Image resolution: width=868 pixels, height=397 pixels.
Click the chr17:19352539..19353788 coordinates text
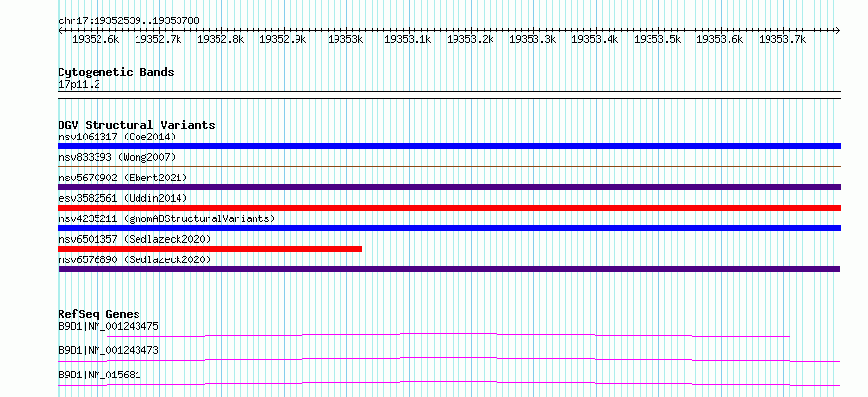[129, 21]
